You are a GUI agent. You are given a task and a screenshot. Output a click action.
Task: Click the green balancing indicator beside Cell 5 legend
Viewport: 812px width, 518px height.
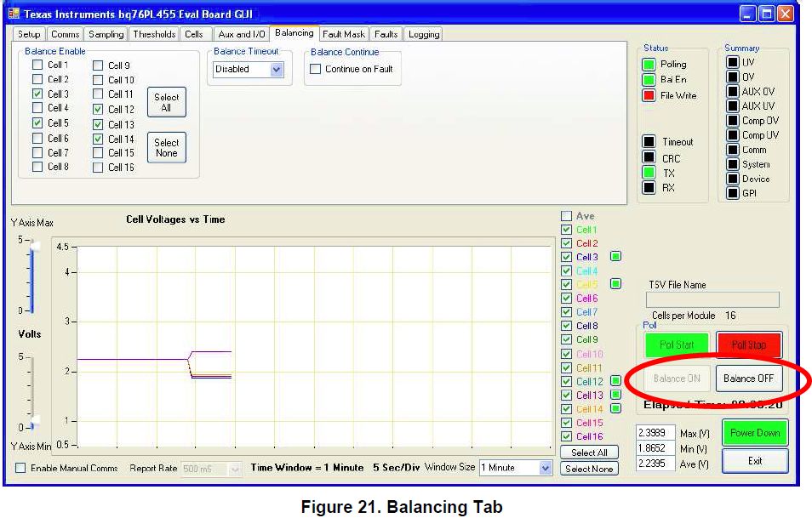pyautogui.click(x=615, y=283)
